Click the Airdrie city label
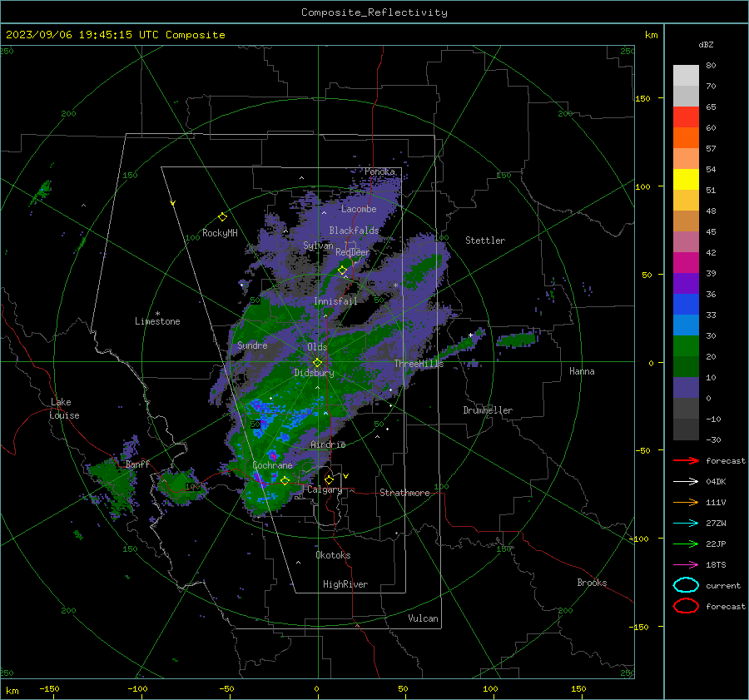This screenshot has height=700, width=749. pos(328,444)
